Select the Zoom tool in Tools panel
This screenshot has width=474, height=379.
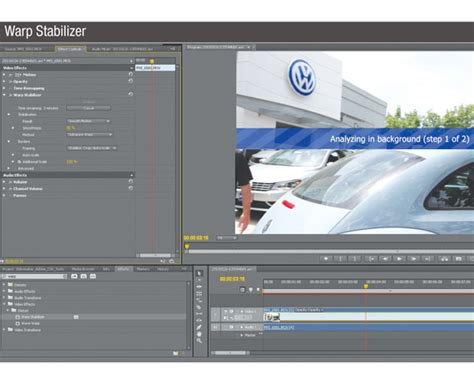pyautogui.click(x=199, y=341)
